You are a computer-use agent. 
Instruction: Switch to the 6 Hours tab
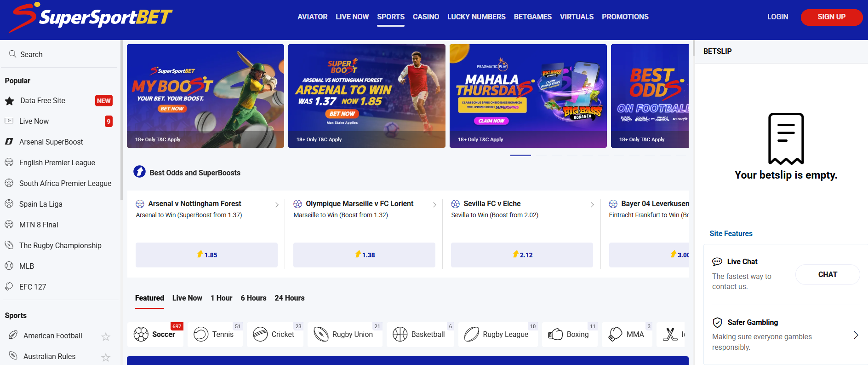tap(253, 298)
